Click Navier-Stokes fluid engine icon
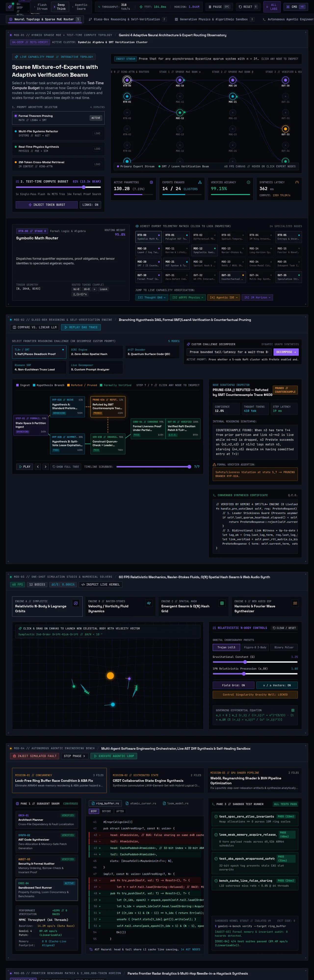Viewport: 314px width, 980px height. click(149, 603)
